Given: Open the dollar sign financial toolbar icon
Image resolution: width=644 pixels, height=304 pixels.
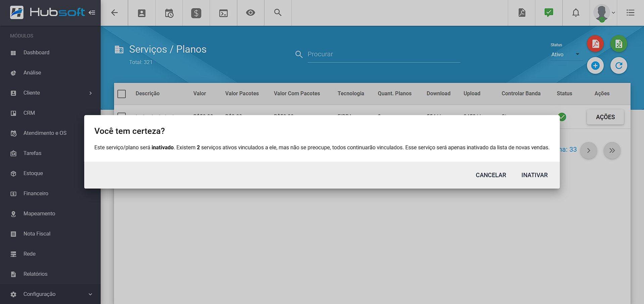Looking at the screenshot, I should 196,13.
